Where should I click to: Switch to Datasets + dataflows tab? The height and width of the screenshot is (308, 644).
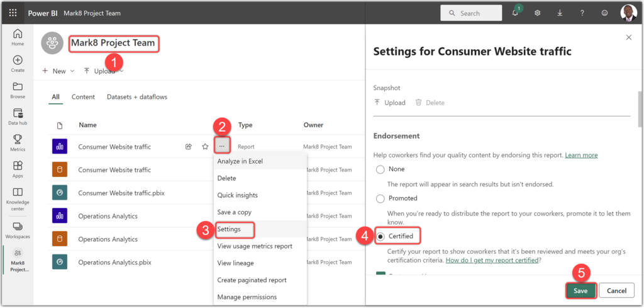(137, 97)
